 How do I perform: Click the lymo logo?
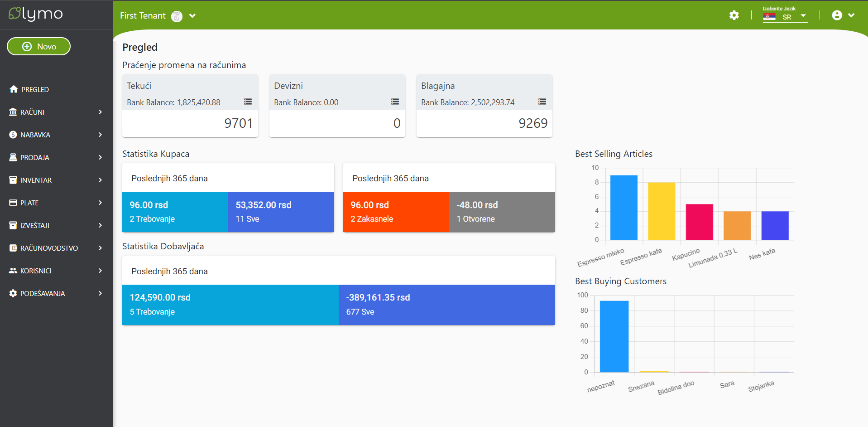(36, 14)
